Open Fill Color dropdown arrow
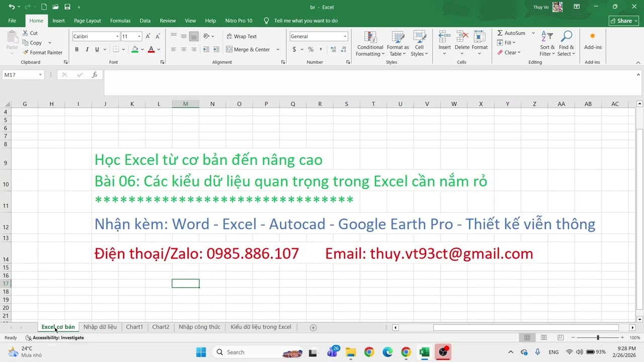644x362 pixels. click(x=142, y=49)
